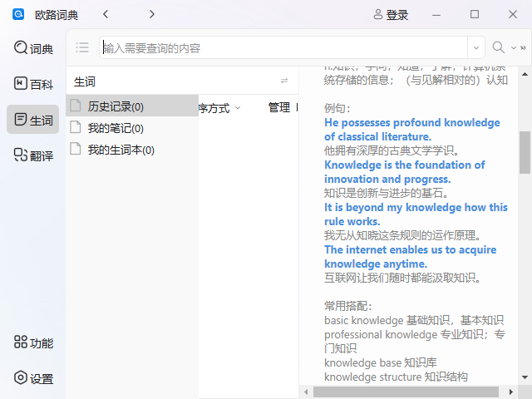Image resolution: width=532 pixels, height=399 pixels.
Task: Open the 登录 login link
Action: pos(391,15)
